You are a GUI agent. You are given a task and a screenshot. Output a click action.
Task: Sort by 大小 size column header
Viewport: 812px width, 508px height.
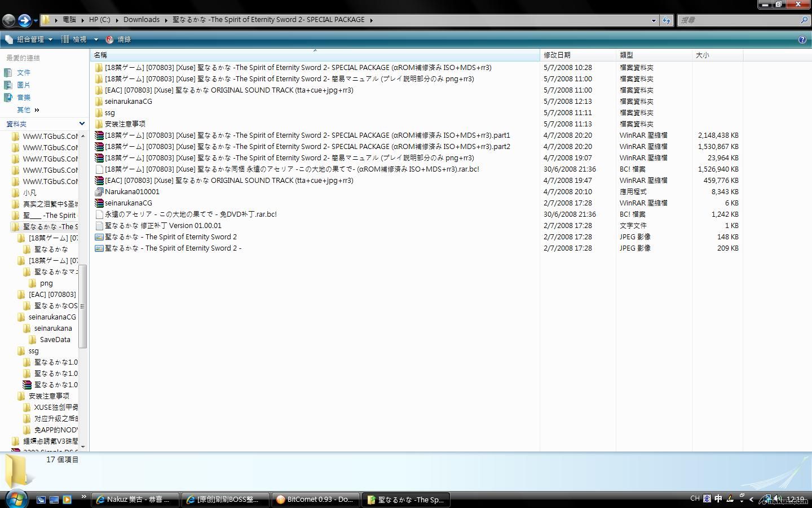717,55
